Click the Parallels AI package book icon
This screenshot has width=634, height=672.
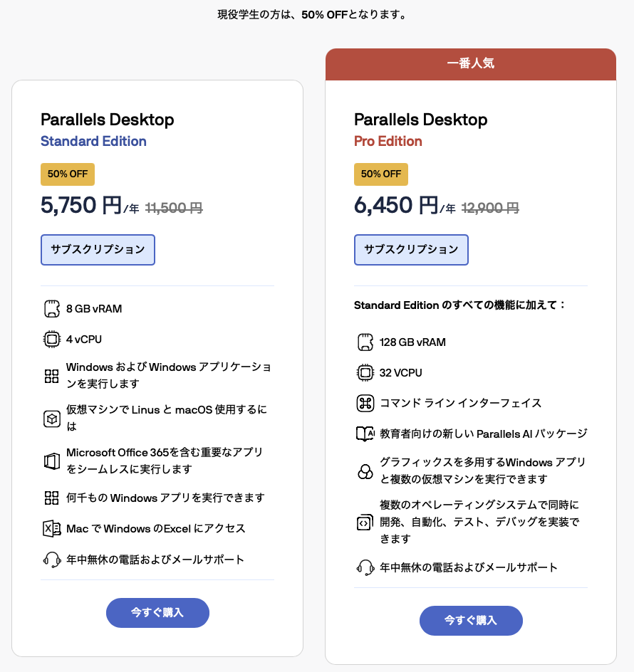point(365,434)
